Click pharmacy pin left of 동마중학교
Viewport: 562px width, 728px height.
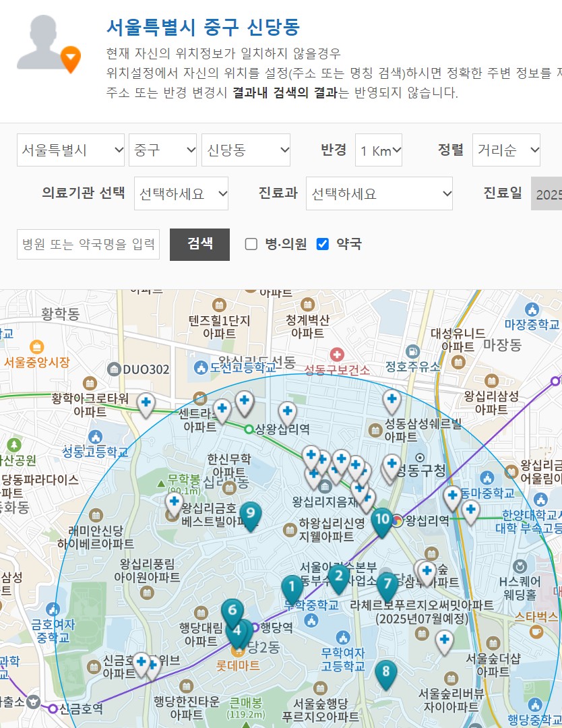tap(452, 498)
